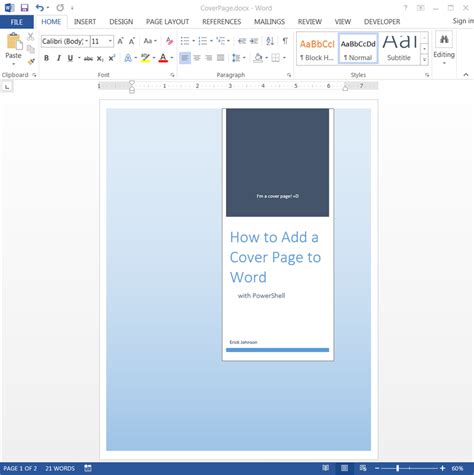Click the cover page title text
This screenshot has height=475, width=474.
pos(275,257)
